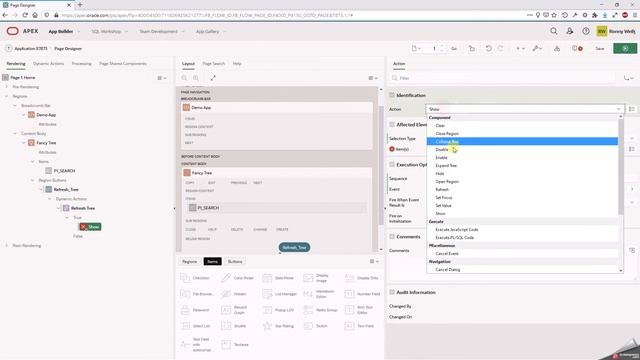Open the help question mark menu

(586, 31)
